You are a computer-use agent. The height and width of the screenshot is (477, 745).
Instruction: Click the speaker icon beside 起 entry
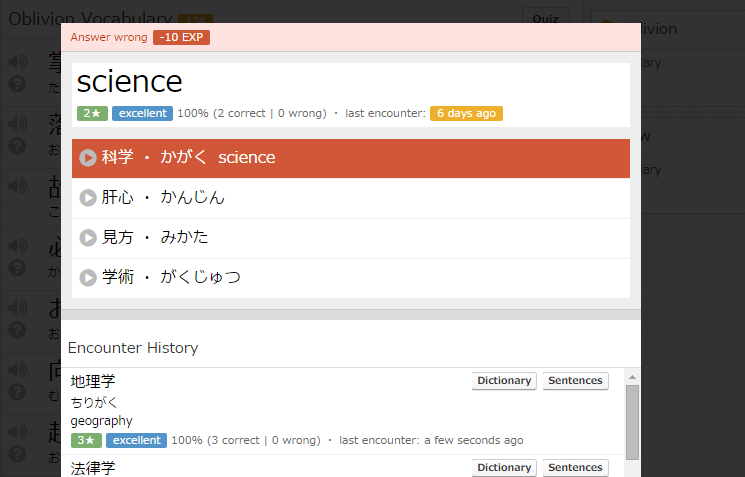pos(17,432)
